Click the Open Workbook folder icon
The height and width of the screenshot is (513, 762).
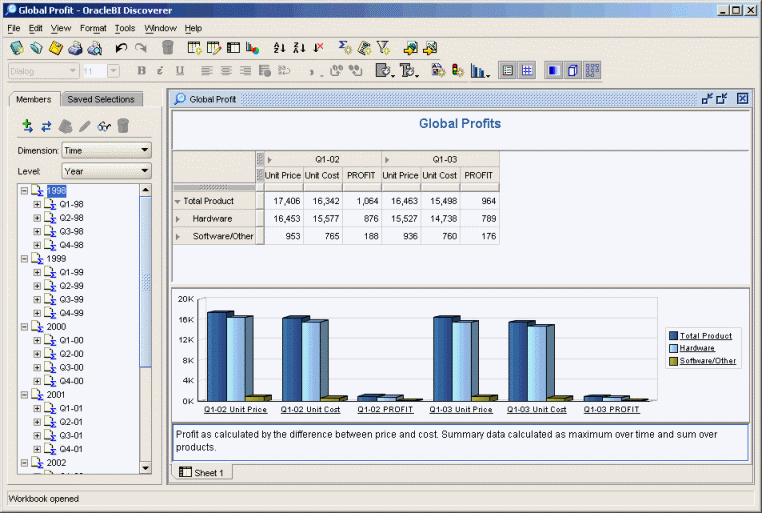[36, 48]
